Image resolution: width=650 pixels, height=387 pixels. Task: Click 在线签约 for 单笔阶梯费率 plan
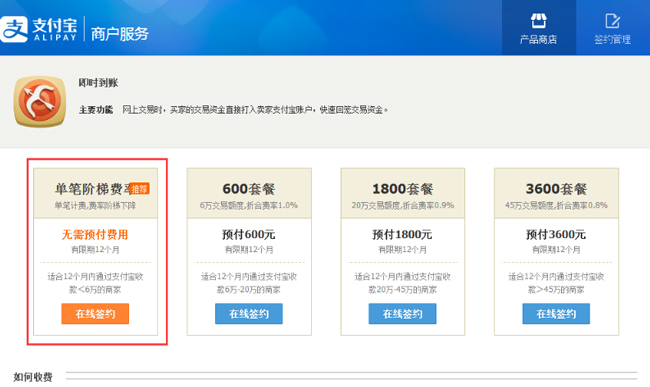95,314
